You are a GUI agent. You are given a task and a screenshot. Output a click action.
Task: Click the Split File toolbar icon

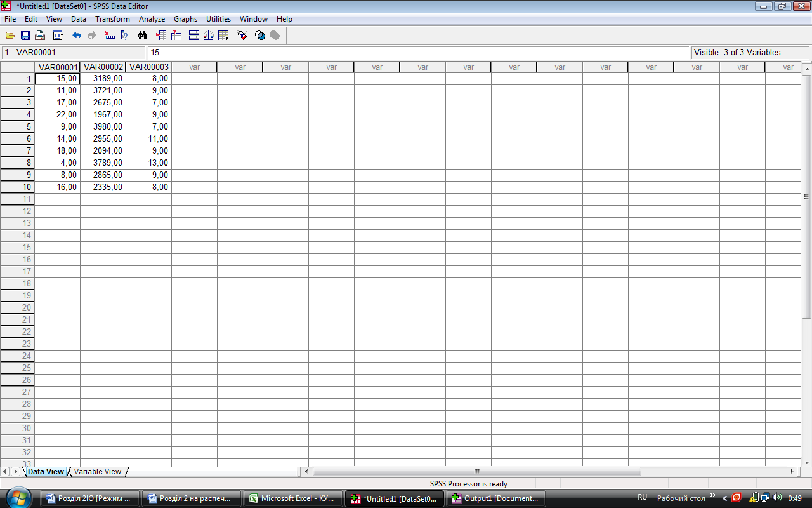click(x=194, y=36)
